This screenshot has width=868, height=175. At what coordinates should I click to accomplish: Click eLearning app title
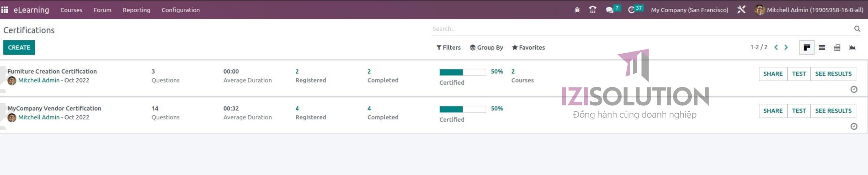point(31,10)
